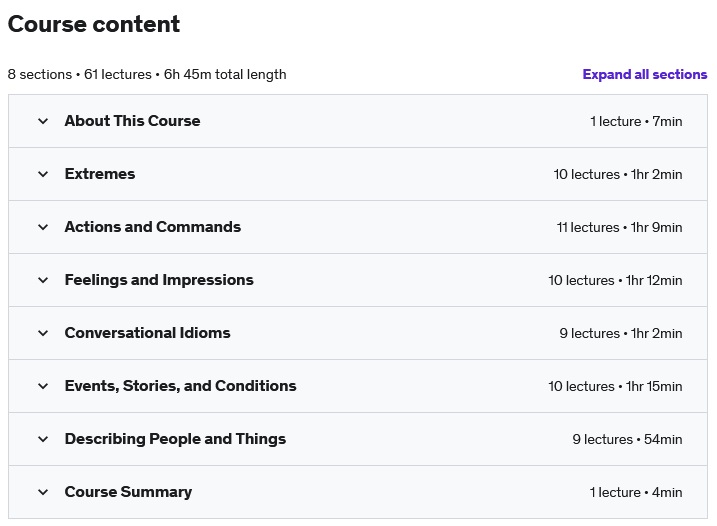Click the chevron next to Course Summary
The height and width of the screenshot is (526, 717).
tap(43, 492)
